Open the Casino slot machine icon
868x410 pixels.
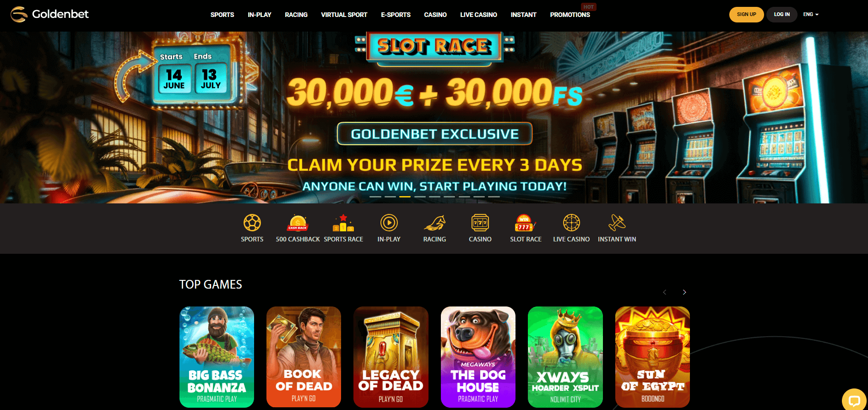tap(480, 223)
